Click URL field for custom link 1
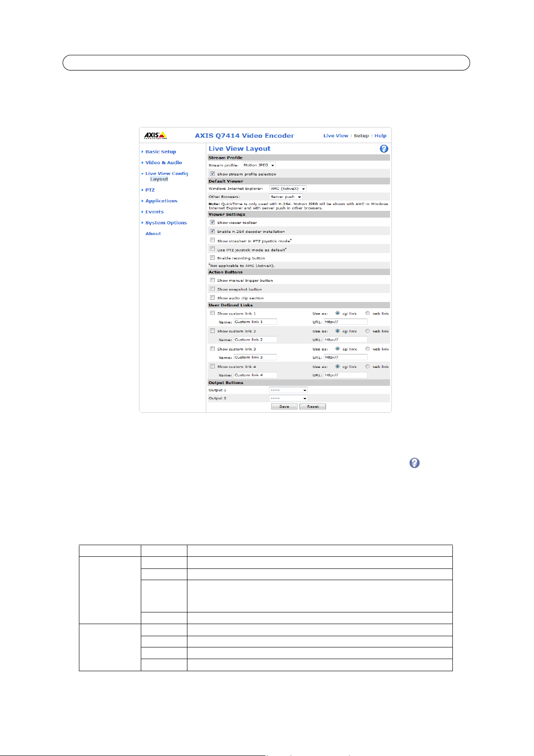Screen dimensions: 534x756 (346, 322)
